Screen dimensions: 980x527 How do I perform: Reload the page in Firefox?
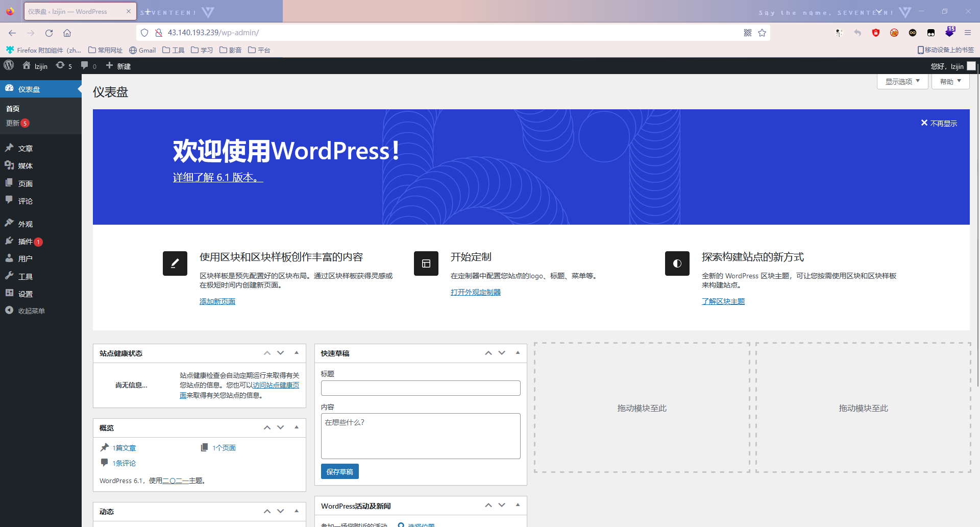(49, 33)
